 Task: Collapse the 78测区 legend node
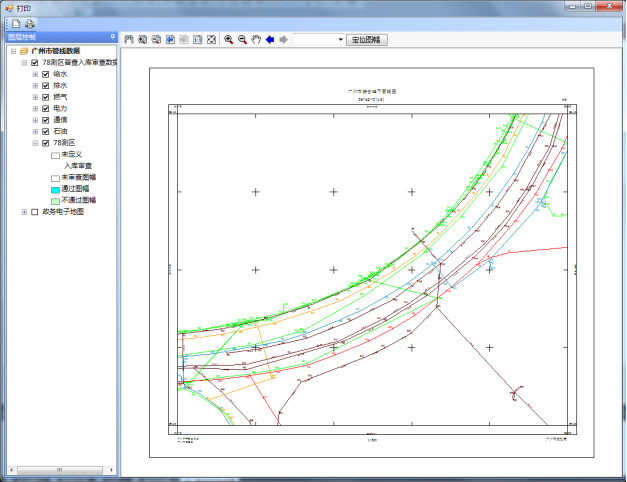point(35,143)
